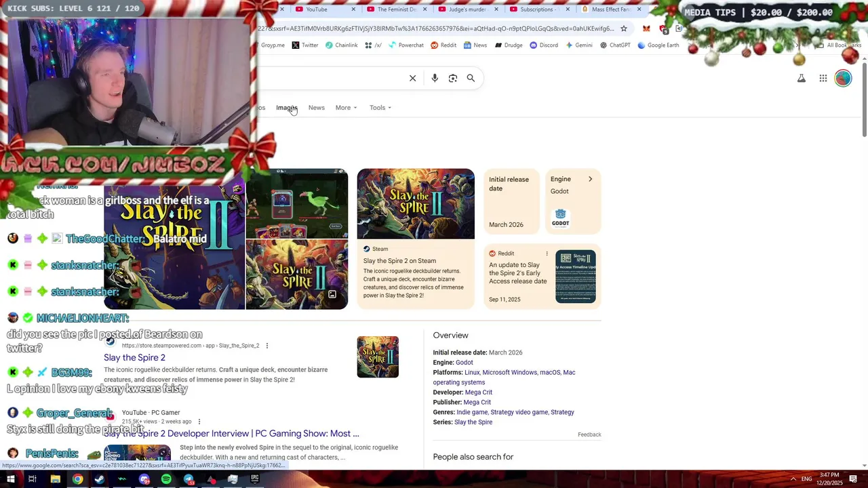868x488 pixels.
Task: Open Epic Games launcher from taskbar
Action: (x=255, y=479)
